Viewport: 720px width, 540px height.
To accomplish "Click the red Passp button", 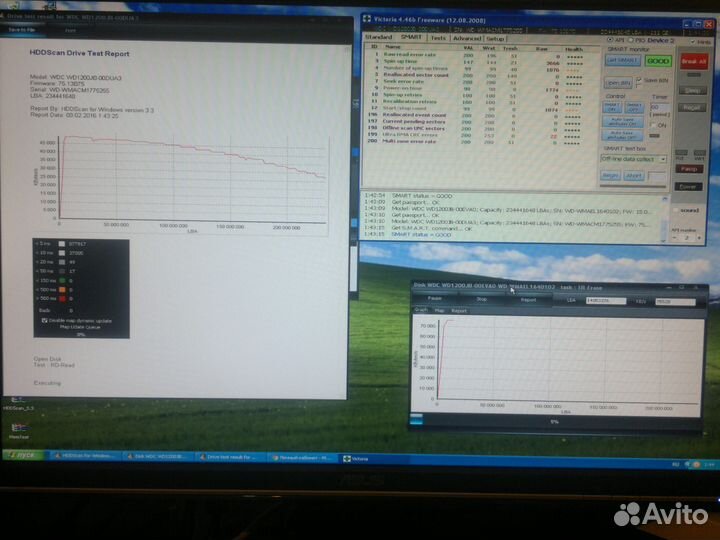I will coord(689,169).
